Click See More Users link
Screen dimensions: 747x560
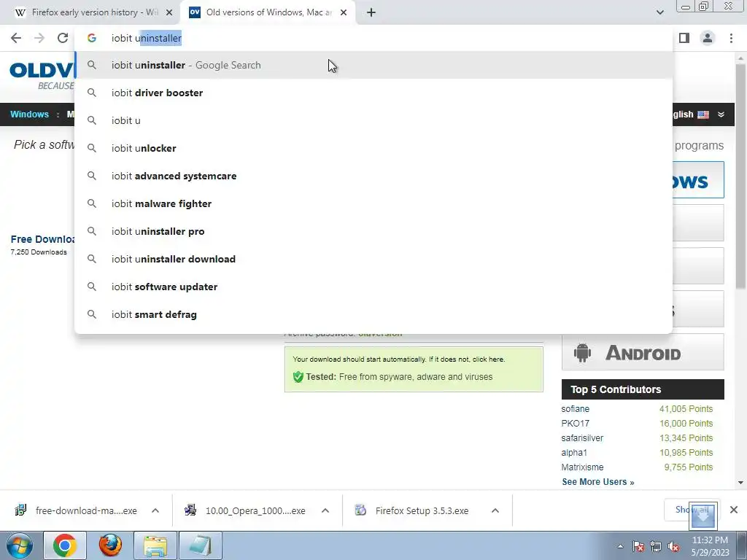point(598,482)
